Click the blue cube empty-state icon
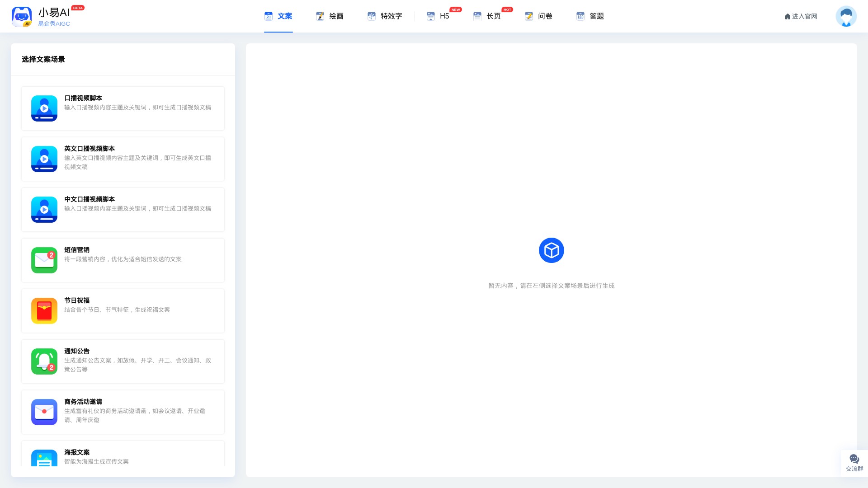The height and width of the screenshot is (488, 868). click(x=551, y=250)
